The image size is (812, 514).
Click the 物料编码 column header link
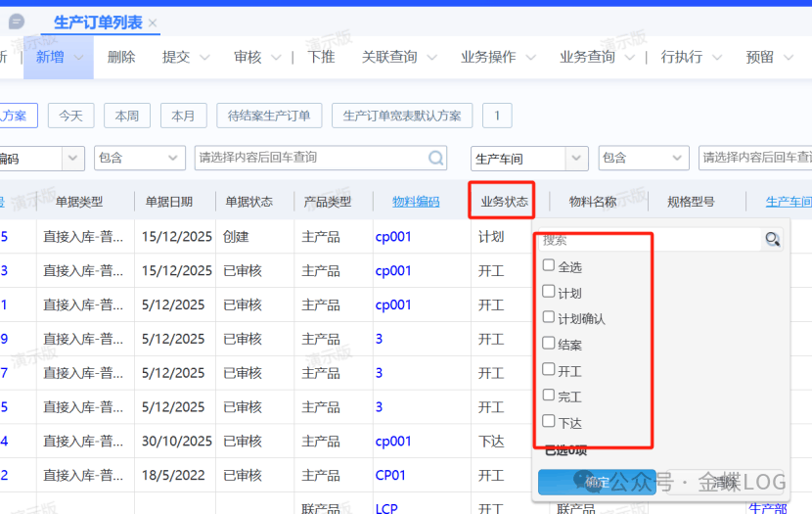pyautogui.click(x=416, y=202)
